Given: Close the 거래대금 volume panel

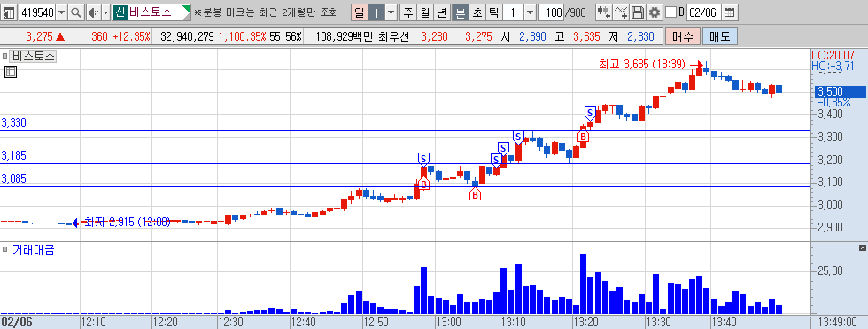Looking at the screenshot, I should [862, 247].
